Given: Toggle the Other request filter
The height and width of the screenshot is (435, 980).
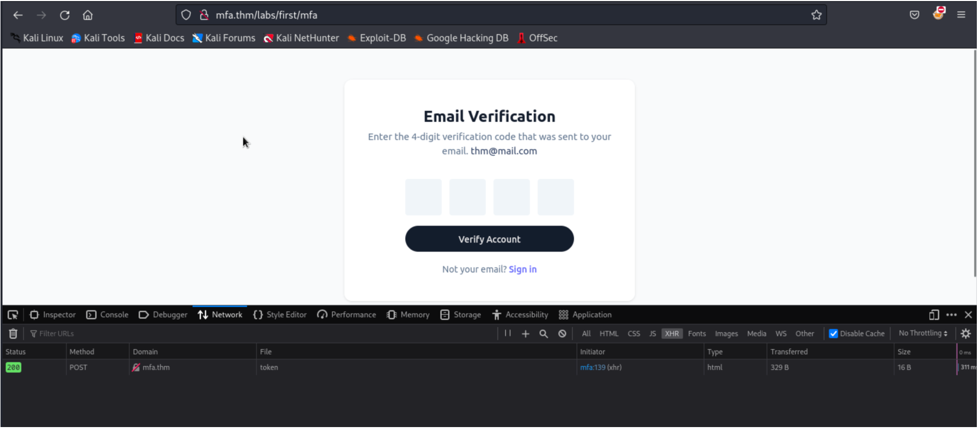Looking at the screenshot, I should [x=805, y=334].
